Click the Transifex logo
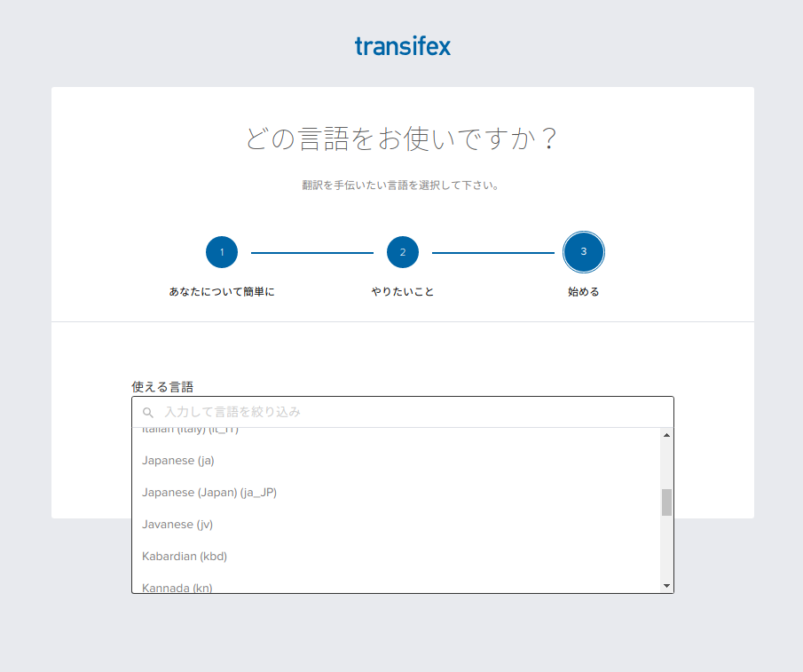The width and height of the screenshot is (803, 672). pos(402,46)
